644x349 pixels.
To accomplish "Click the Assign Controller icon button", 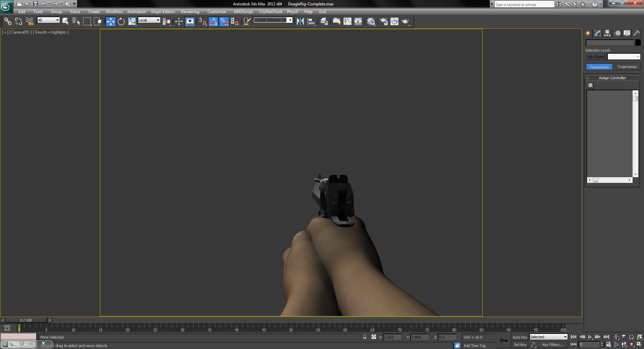I will [x=591, y=86].
